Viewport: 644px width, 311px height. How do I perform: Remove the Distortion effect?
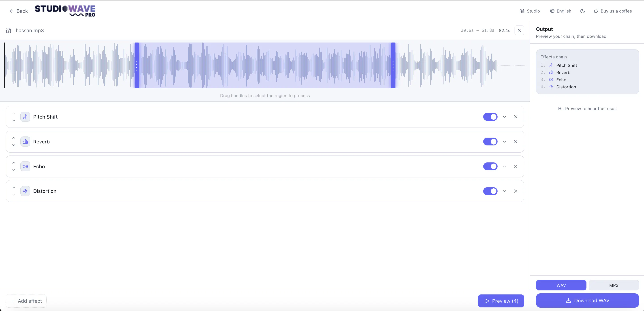[515, 191]
